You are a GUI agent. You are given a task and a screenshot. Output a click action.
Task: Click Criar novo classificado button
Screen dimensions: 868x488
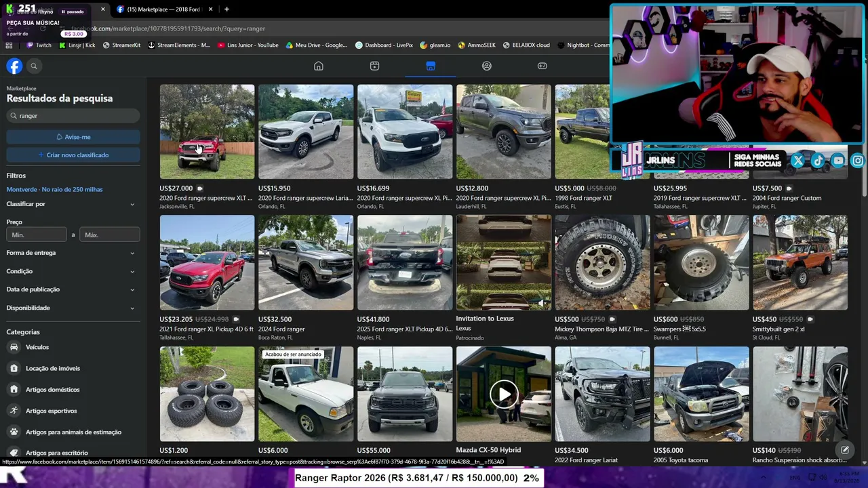click(73, 155)
